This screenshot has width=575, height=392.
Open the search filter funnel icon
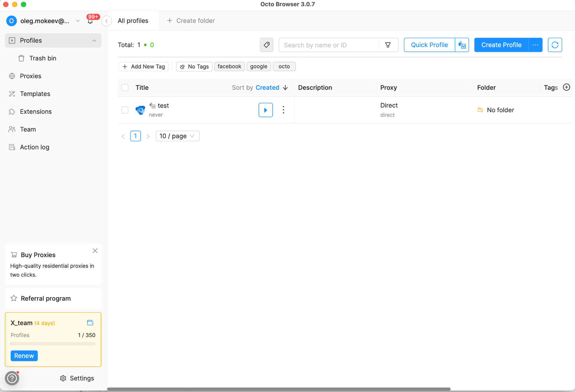[x=388, y=45]
